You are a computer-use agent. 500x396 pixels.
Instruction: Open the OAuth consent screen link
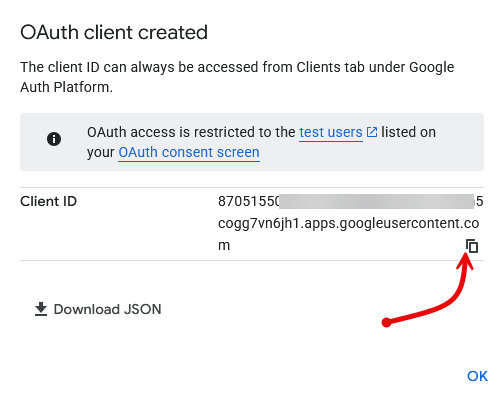coord(189,152)
